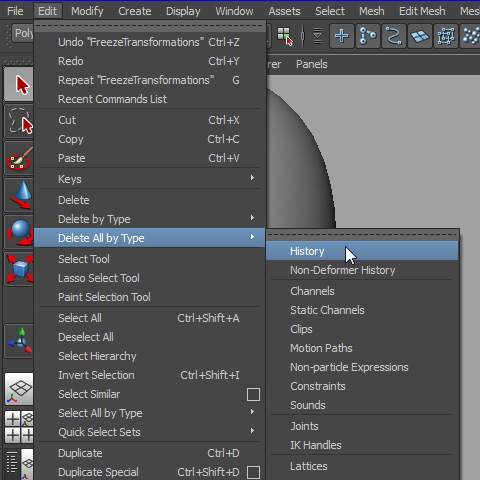
Task: Activate the Rotate tool sphere icon
Action: 19,232
